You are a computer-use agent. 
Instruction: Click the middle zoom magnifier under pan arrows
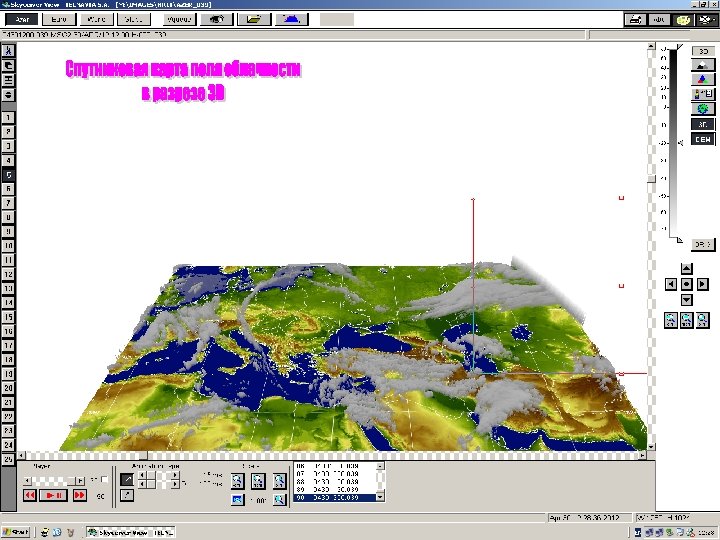pos(686,320)
